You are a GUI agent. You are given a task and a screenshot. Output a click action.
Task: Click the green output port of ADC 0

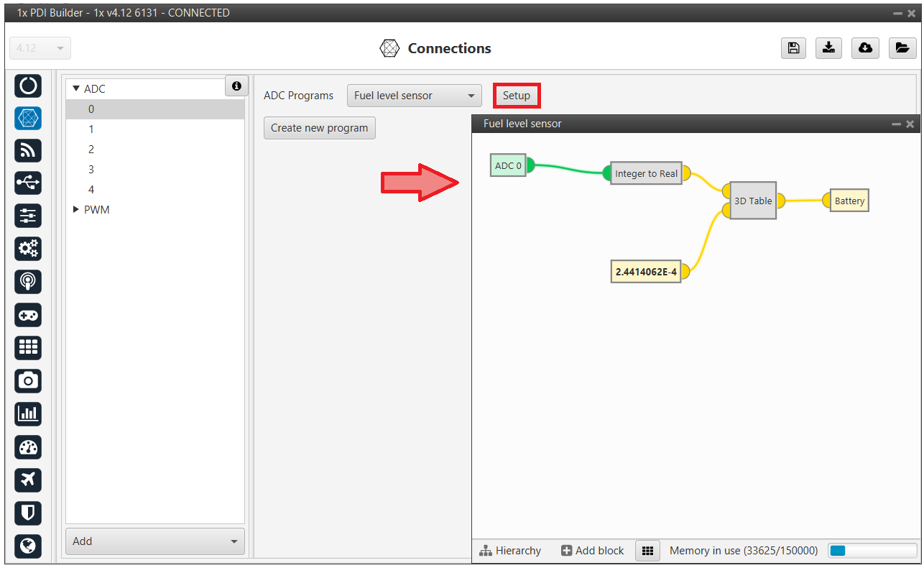coord(531,165)
